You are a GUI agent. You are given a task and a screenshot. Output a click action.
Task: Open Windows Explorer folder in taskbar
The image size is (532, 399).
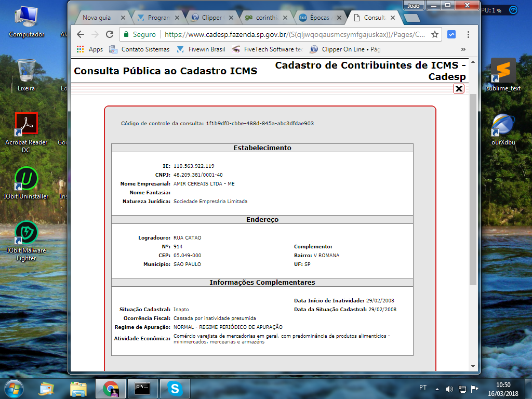click(78, 389)
